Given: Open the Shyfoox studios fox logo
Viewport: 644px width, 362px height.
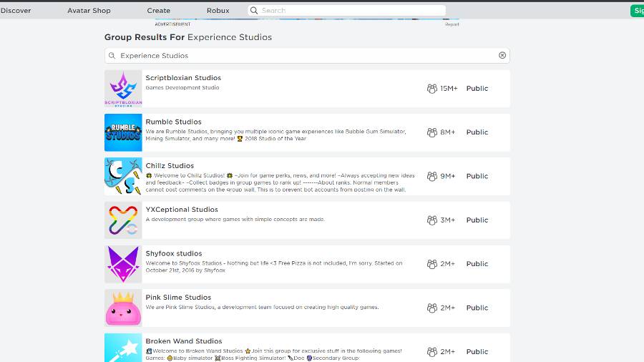Looking at the screenshot, I should pos(123,264).
